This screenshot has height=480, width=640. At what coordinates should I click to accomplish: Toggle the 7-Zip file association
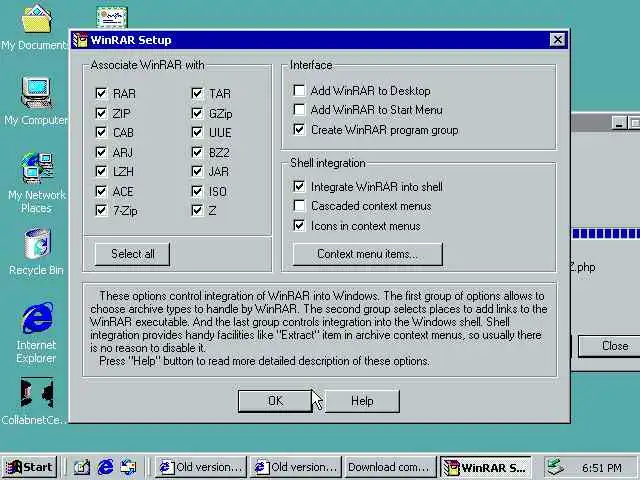pyautogui.click(x=101, y=210)
